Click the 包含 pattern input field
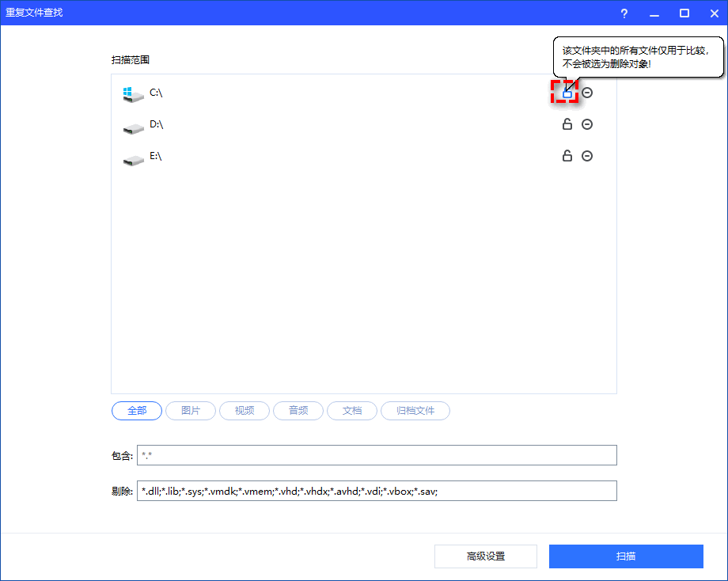 (377, 454)
